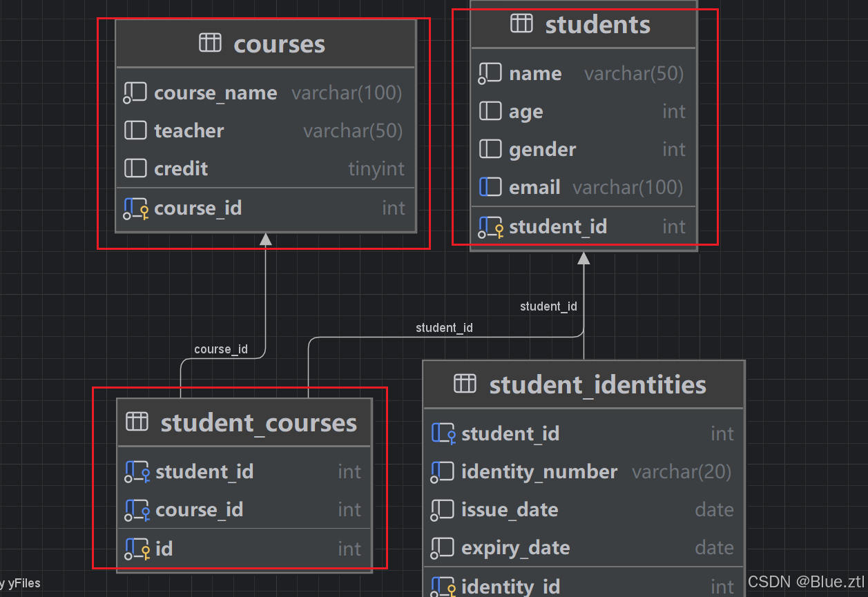Select the issue_date column name

point(510,510)
